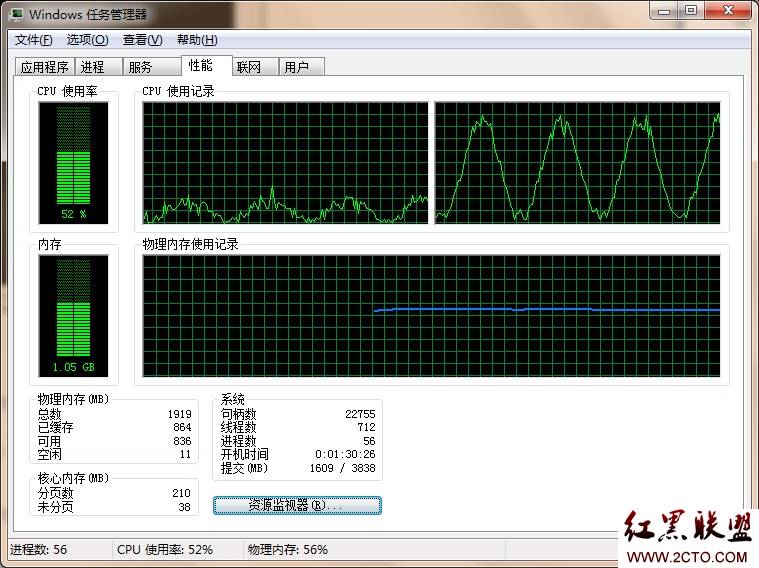Click the 系统 group label

tap(233, 399)
